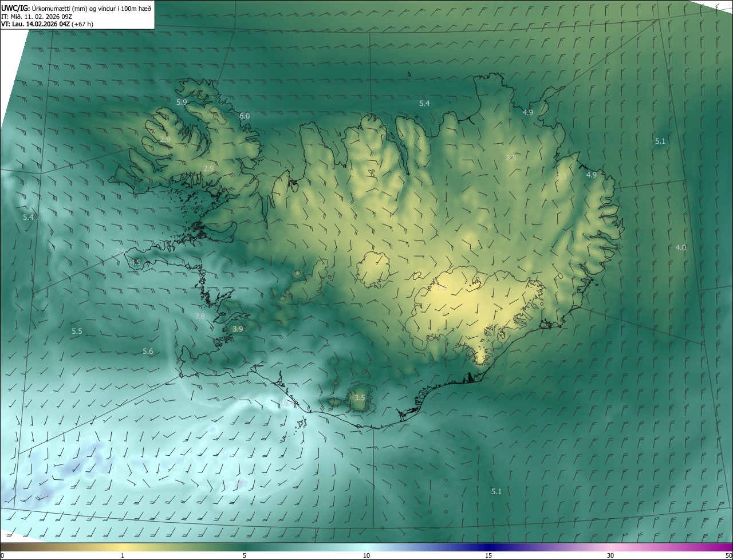Click the 15 tick on the color scale
733x560 pixels.
(x=488, y=555)
